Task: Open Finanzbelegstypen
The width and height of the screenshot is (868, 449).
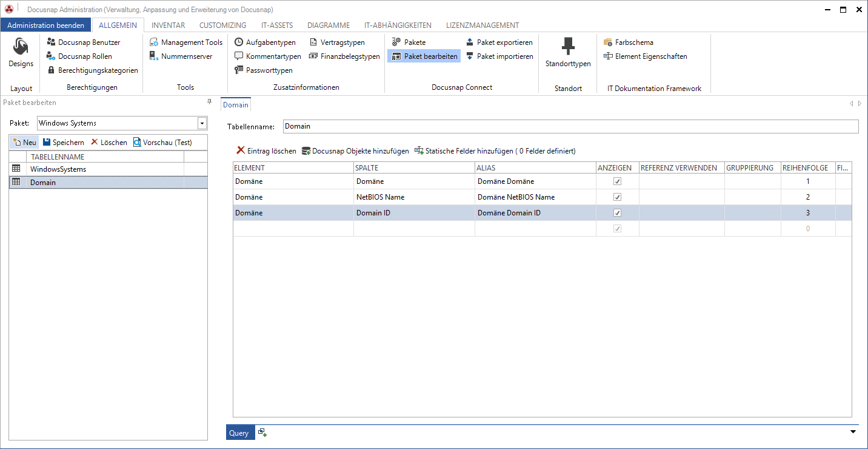Action: [344, 56]
